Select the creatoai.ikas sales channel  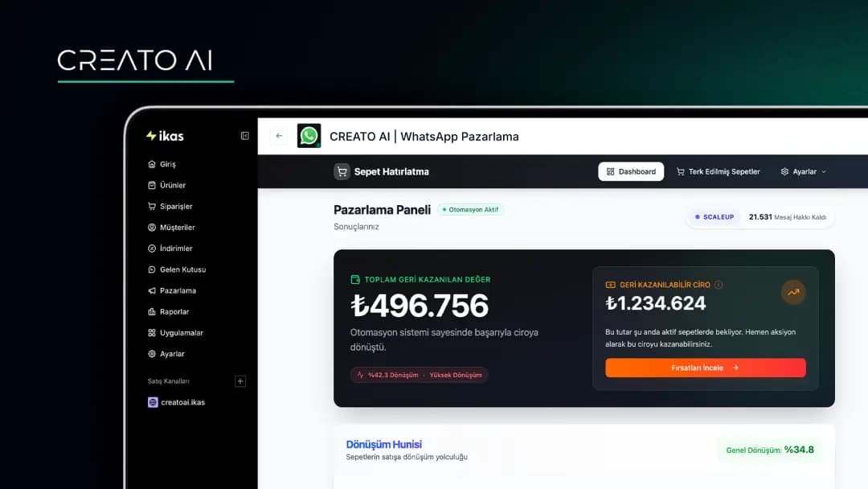[x=182, y=402]
